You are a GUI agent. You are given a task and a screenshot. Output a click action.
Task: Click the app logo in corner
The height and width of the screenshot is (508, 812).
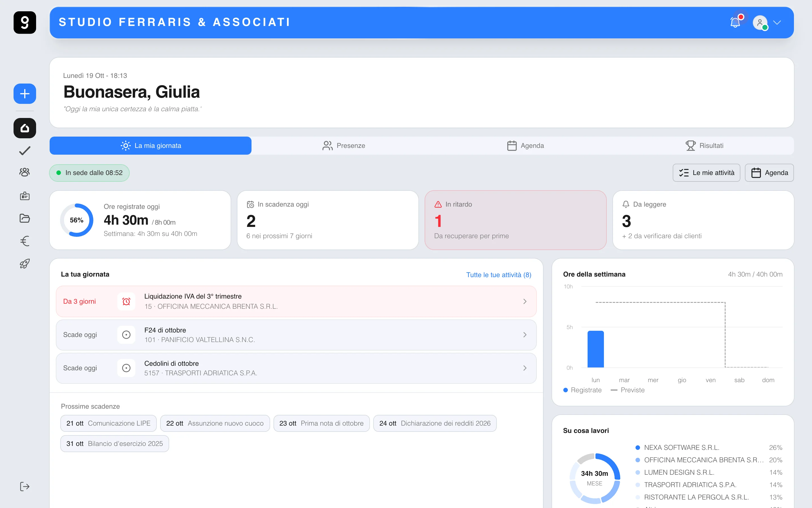25,23
